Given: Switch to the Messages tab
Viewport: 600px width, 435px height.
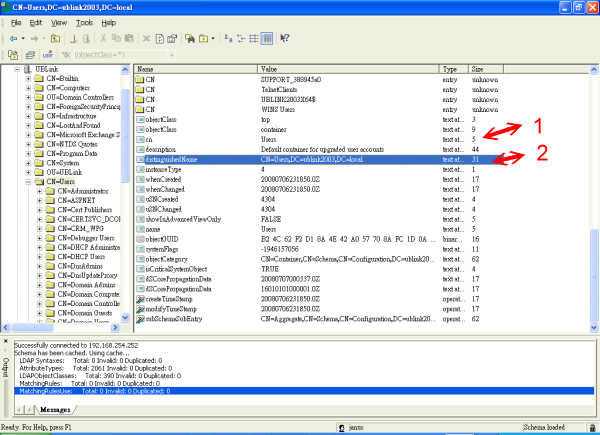Looking at the screenshot, I should coord(55,410).
